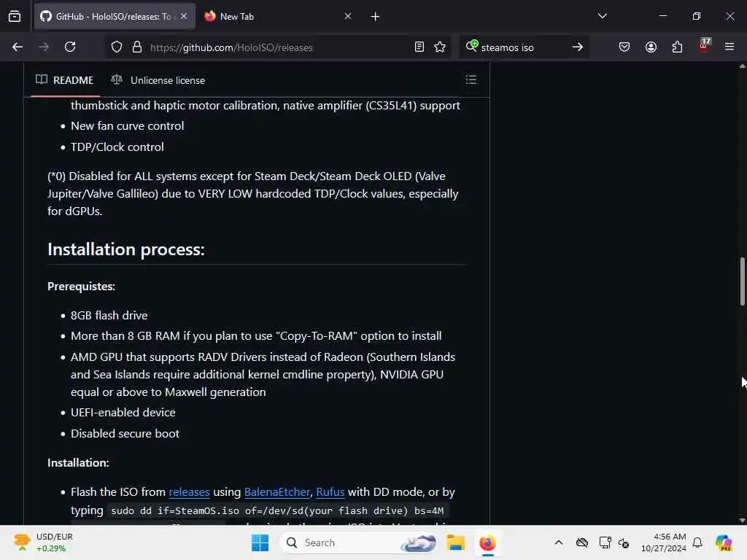The height and width of the screenshot is (560, 747).
Task: Show hidden system tray icons
Action: pos(558,542)
